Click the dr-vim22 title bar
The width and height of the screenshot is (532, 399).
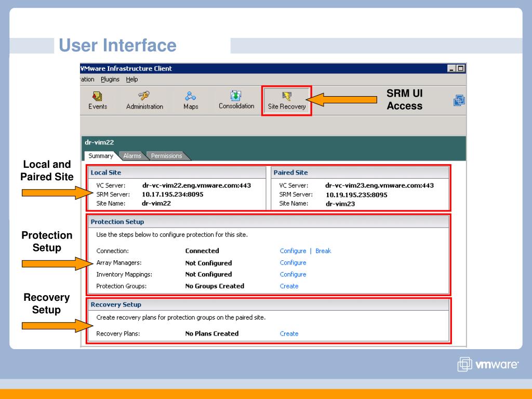pos(273,142)
